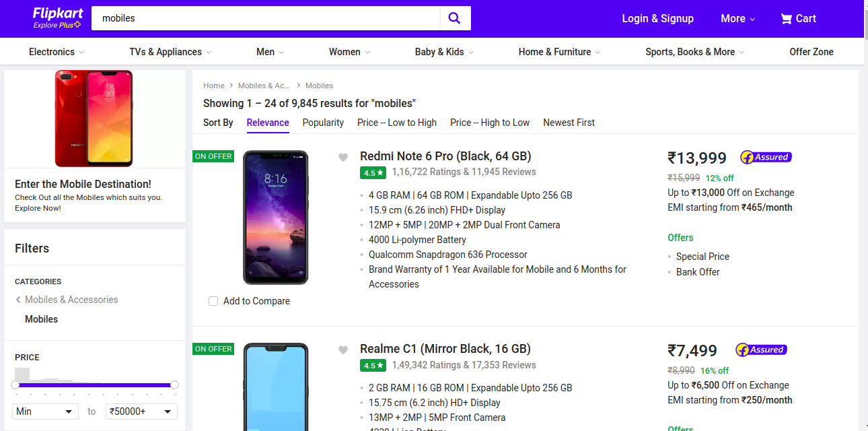The image size is (868, 431).
Task: Click Login & Signup link
Action: click(657, 19)
